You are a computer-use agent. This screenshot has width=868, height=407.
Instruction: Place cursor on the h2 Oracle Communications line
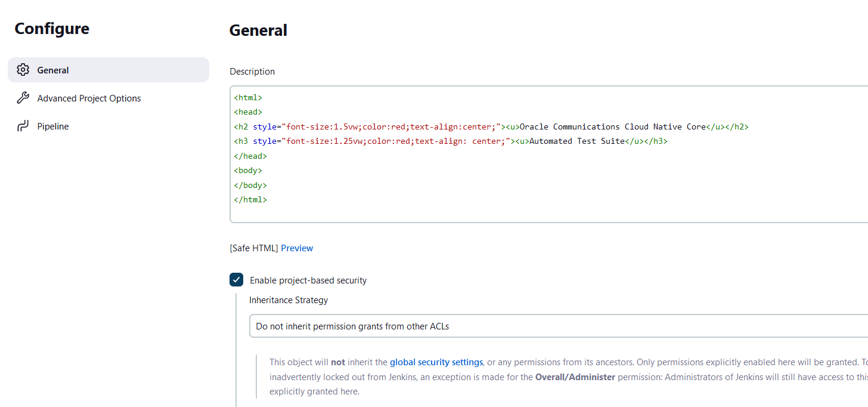(x=612, y=127)
